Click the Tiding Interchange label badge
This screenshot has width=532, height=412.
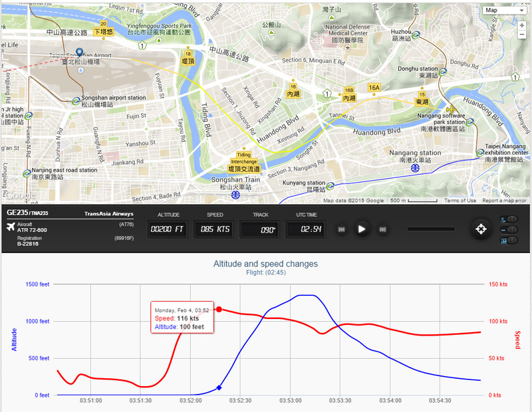[244, 162]
